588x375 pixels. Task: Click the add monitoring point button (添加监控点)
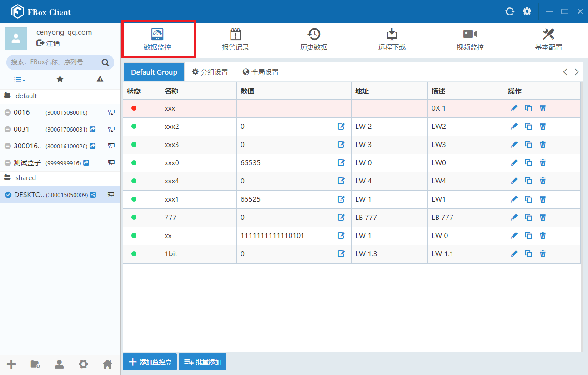pos(150,362)
